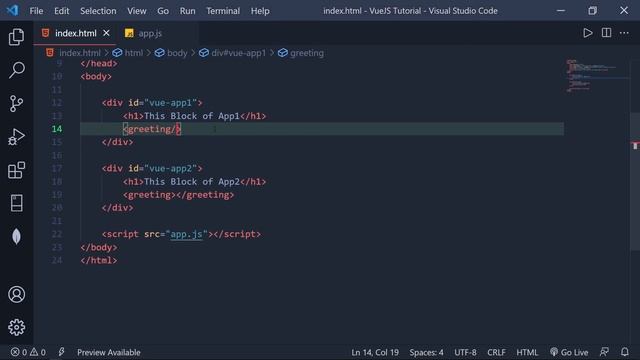Image resolution: width=640 pixels, height=360 pixels.
Task: Place cursor in "This Block of App2" text
Action: tap(191, 182)
